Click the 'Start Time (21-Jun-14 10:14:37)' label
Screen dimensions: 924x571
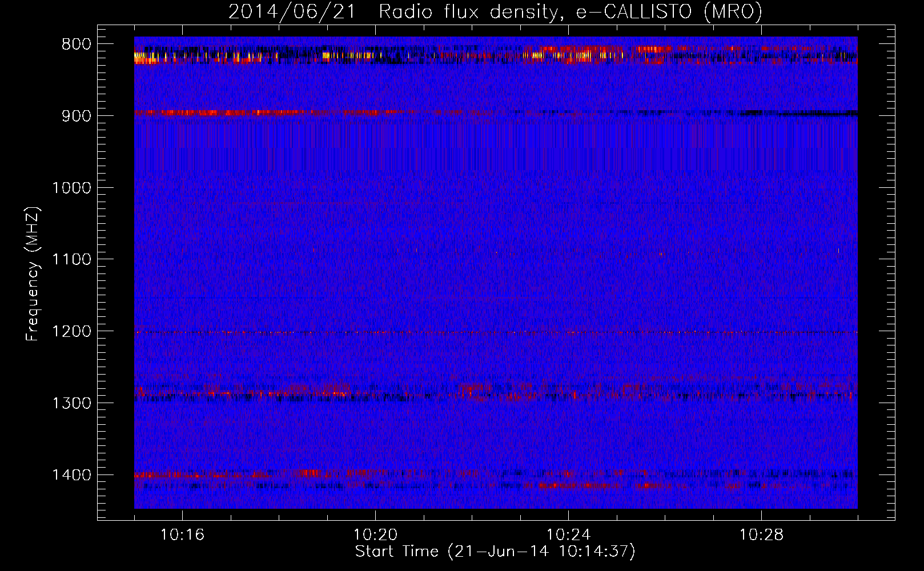(495, 552)
